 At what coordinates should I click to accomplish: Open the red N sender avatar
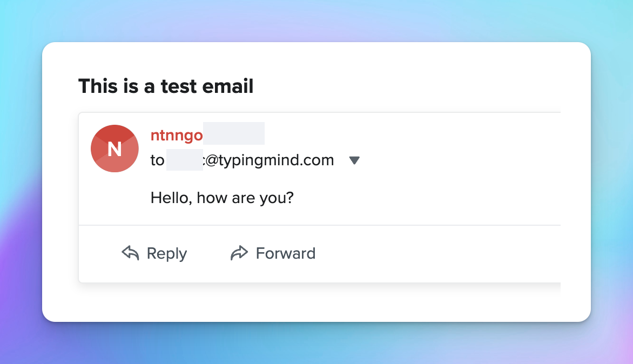(x=115, y=149)
